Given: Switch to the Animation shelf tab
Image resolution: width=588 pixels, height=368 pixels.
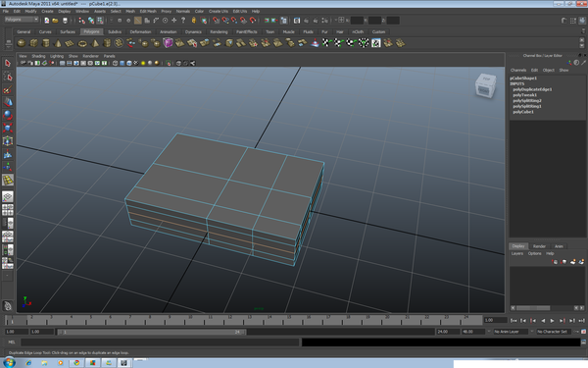Looking at the screenshot, I should [168, 32].
